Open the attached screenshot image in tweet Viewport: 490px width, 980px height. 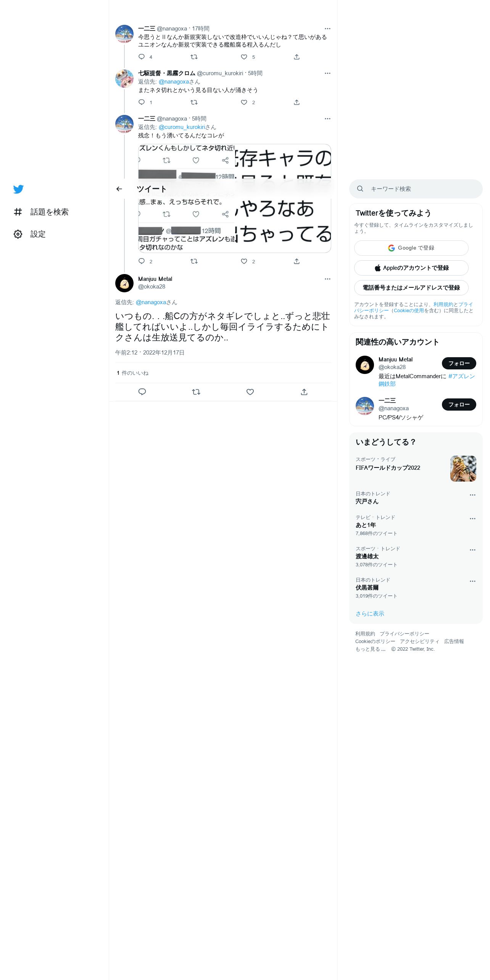click(x=235, y=198)
